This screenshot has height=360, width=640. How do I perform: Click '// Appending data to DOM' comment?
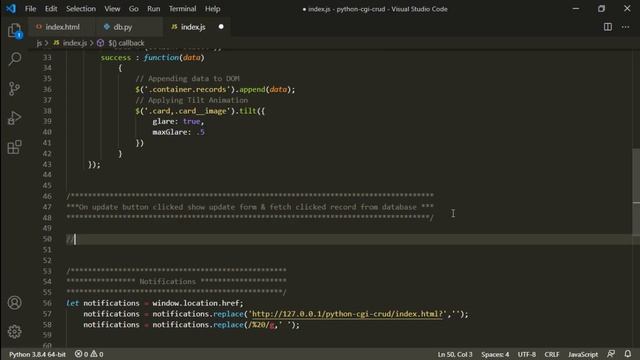click(x=187, y=78)
